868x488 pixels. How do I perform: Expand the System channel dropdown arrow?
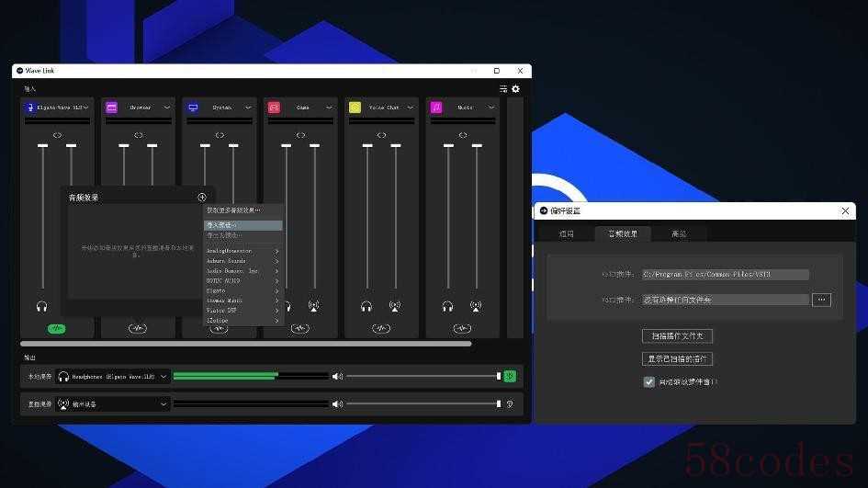248,108
